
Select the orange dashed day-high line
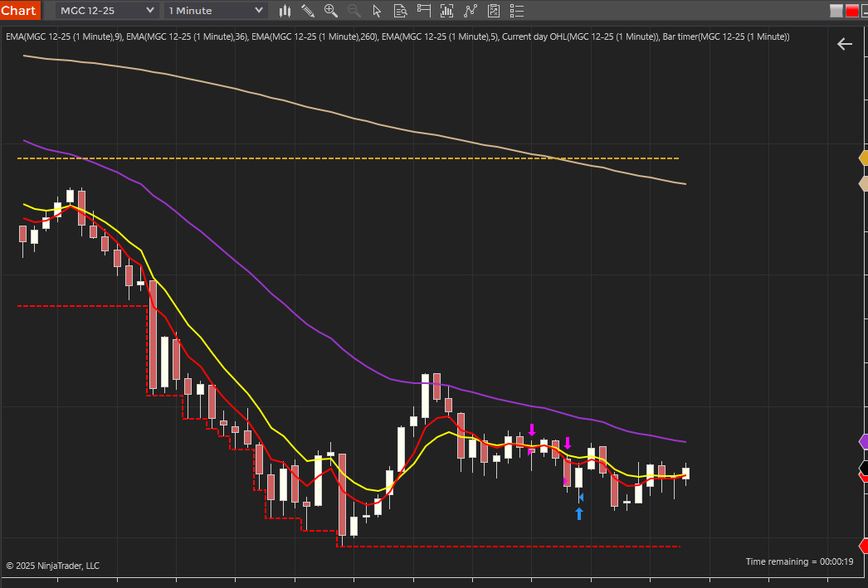point(349,158)
